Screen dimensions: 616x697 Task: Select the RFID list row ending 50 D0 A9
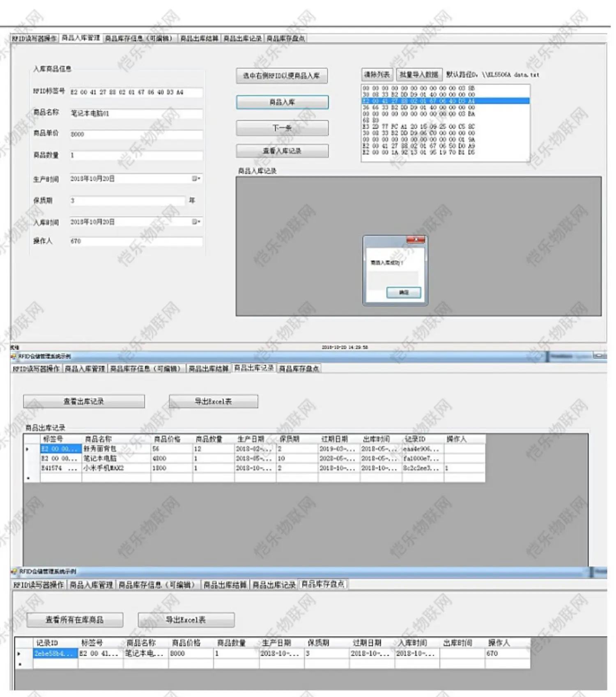coord(446,146)
